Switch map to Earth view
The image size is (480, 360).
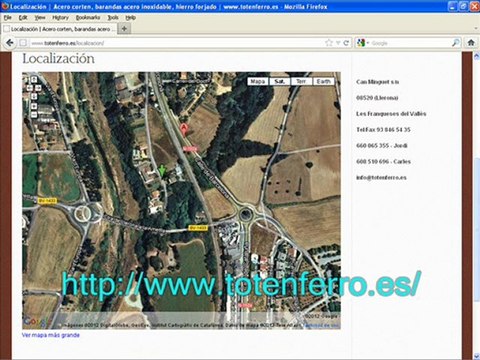tap(323, 81)
